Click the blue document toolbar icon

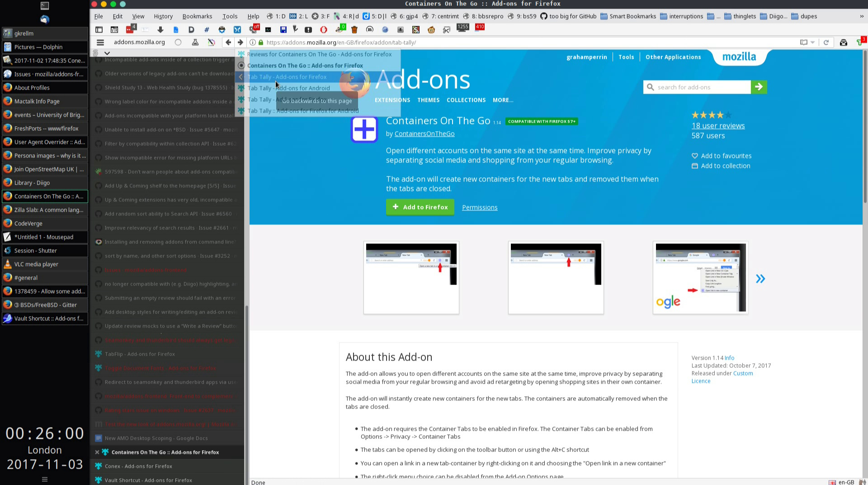point(176,30)
